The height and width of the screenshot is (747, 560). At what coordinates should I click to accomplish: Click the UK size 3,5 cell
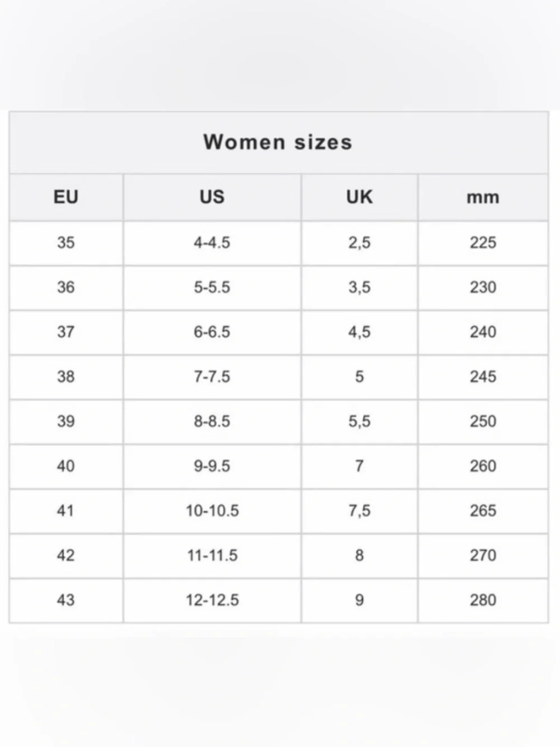360,287
